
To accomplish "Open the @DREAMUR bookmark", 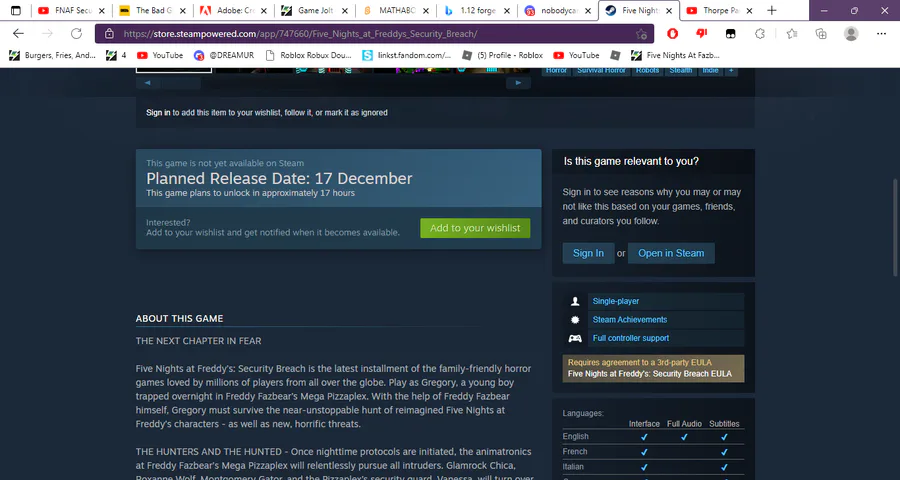I will 224,55.
